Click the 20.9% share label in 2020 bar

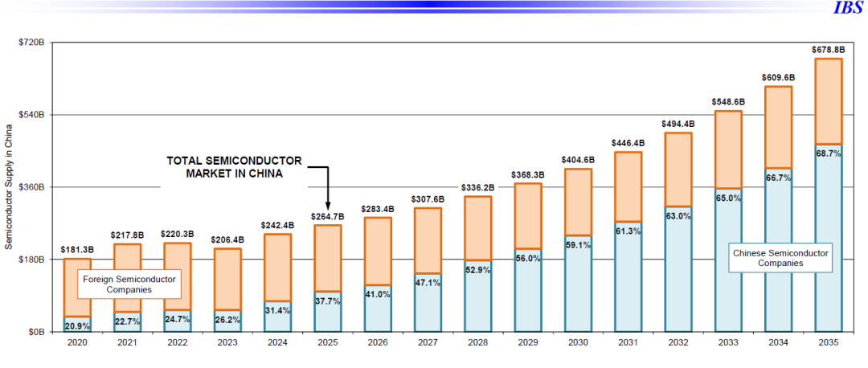click(78, 325)
